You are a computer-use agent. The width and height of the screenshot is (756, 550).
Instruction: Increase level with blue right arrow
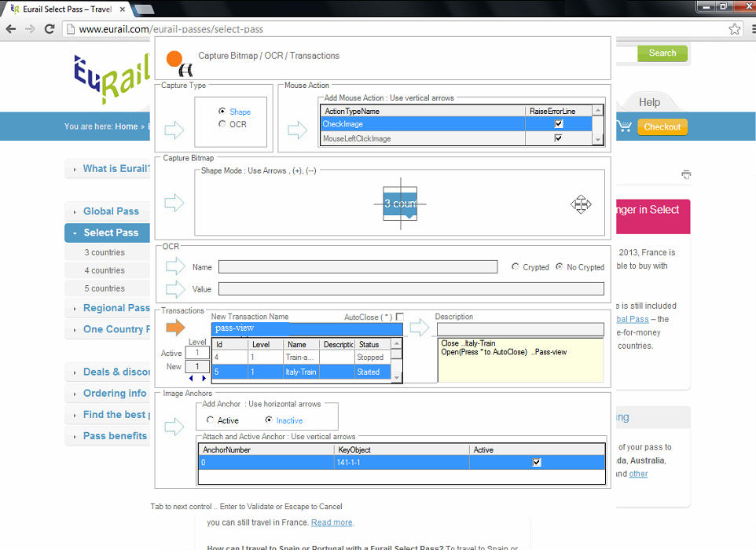tap(204, 379)
